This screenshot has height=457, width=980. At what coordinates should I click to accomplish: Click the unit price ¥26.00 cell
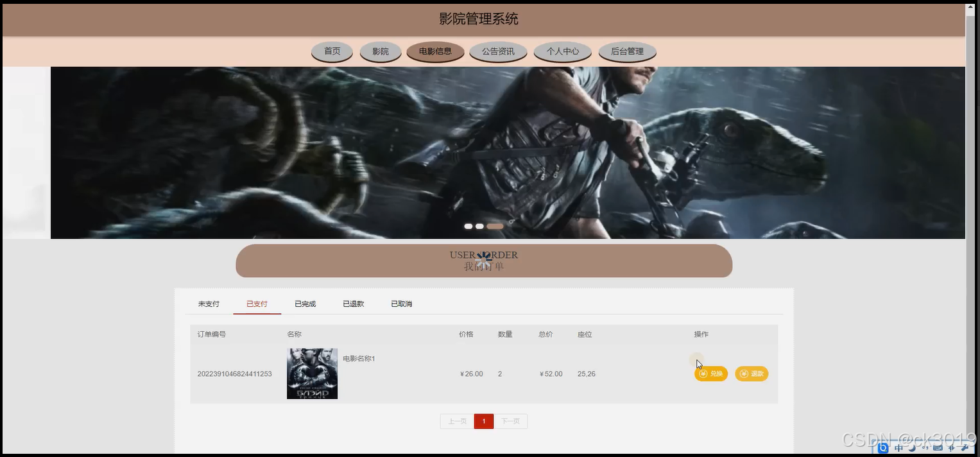pos(472,374)
